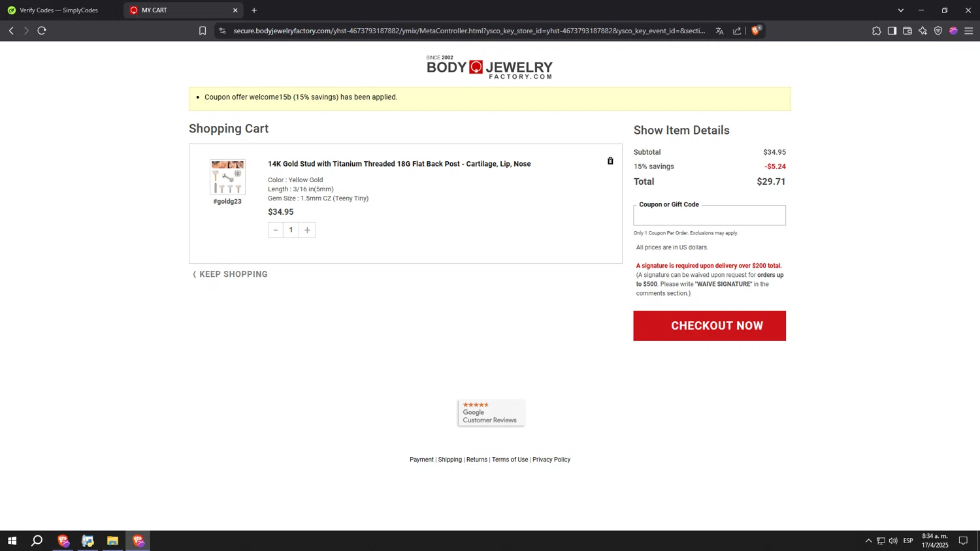
Task: Open the Windows Start menu
Action: 12,541
